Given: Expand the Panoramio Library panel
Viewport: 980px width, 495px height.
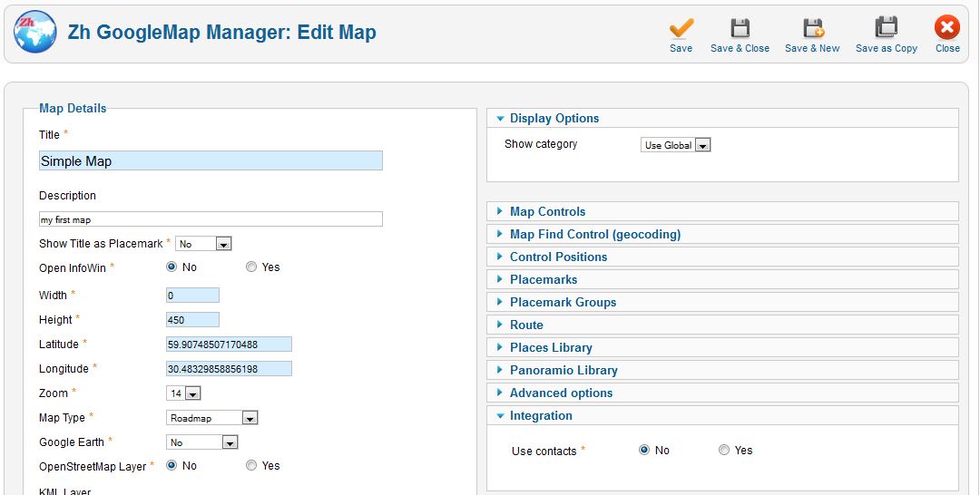Looking at the screenshot, I should point(563,370).
